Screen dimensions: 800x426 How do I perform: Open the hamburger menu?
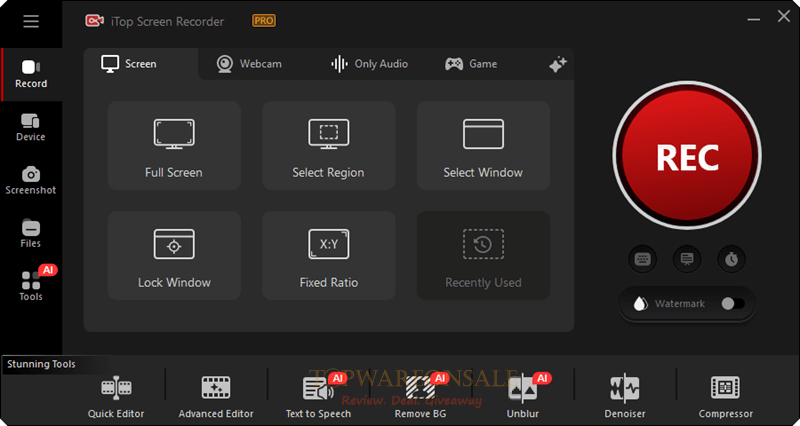point(31,21)
